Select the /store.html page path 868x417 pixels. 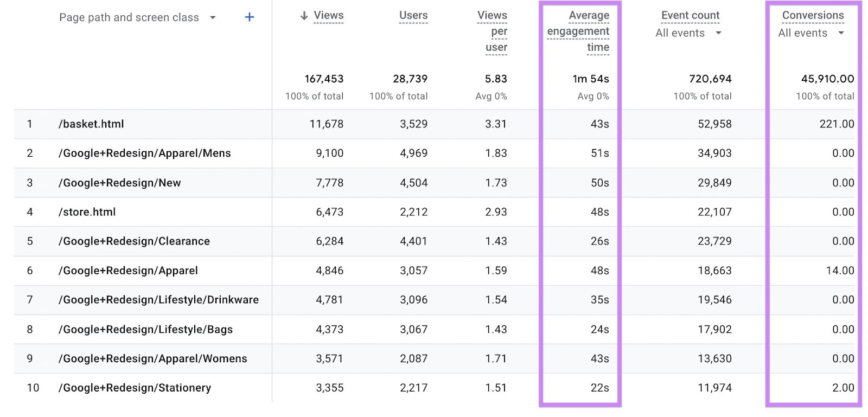point(87,212)
